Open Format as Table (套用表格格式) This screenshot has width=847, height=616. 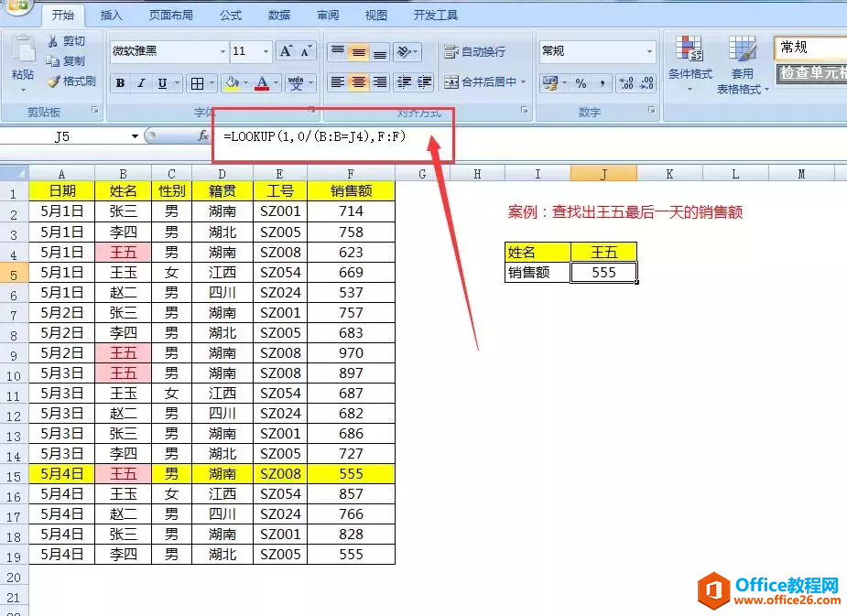pos(743,65)
